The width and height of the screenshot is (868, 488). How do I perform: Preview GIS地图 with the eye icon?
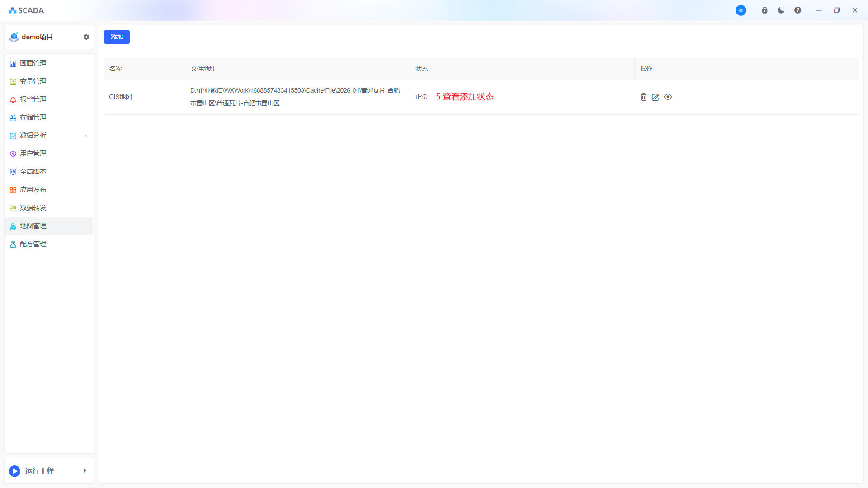pos(668,97)
